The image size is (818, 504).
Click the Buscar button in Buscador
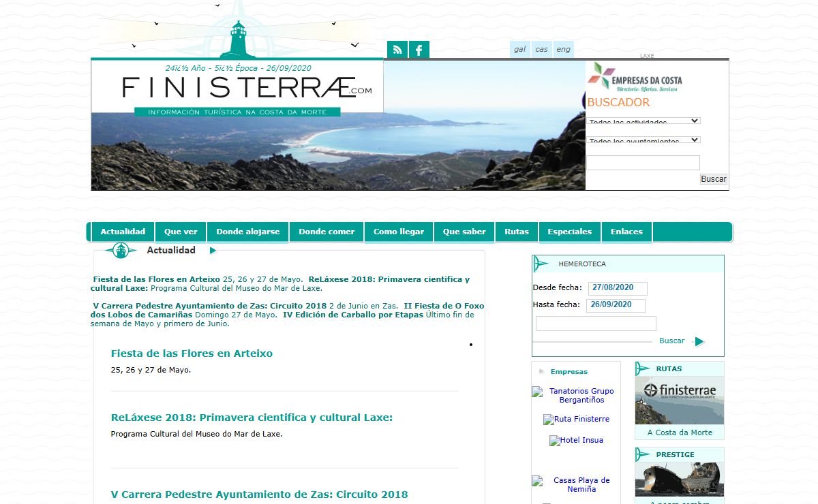[x=714, y=179]
